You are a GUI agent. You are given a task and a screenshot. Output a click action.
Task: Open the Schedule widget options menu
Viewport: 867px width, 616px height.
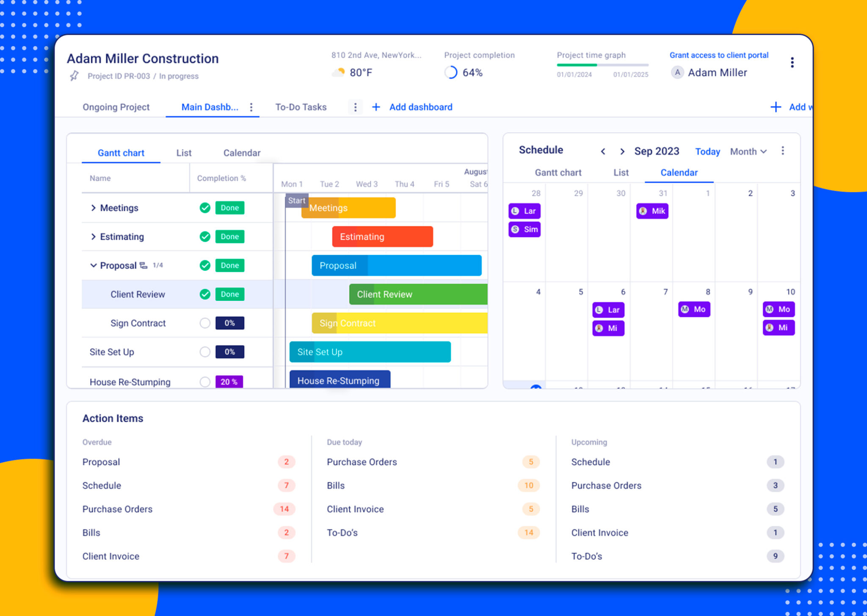(x=783, y=151)
